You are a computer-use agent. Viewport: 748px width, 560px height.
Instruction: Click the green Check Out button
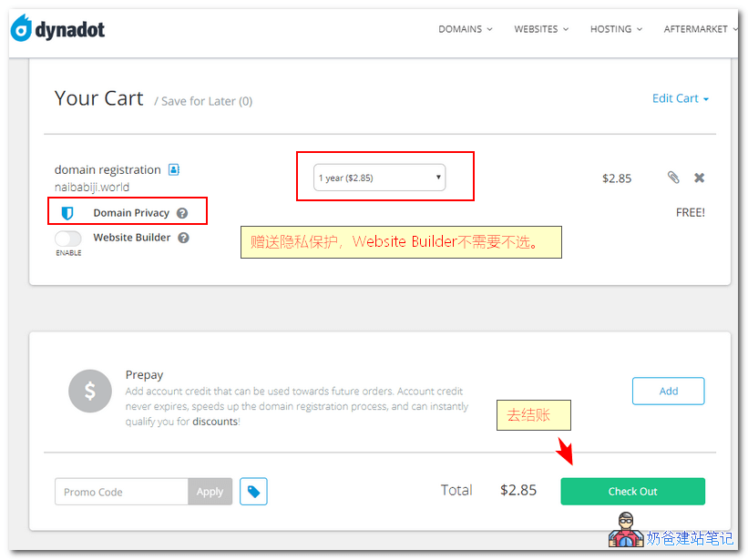[x=632, y=492]
